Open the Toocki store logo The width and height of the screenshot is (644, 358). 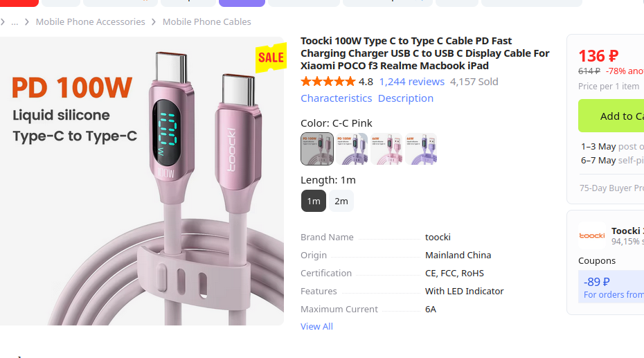(592, 235)
